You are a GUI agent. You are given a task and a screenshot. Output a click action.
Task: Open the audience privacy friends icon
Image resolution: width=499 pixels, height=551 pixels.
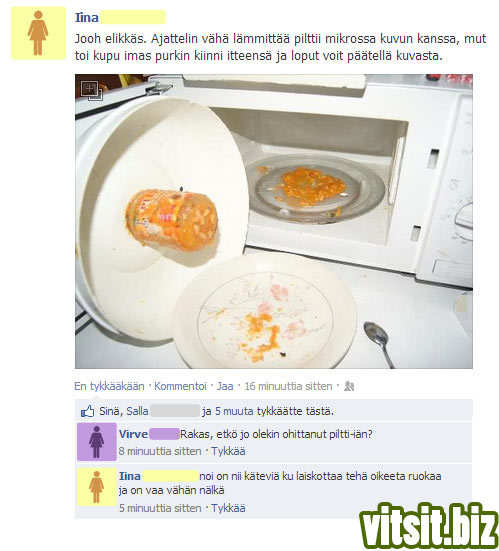[x=349, y=386]
